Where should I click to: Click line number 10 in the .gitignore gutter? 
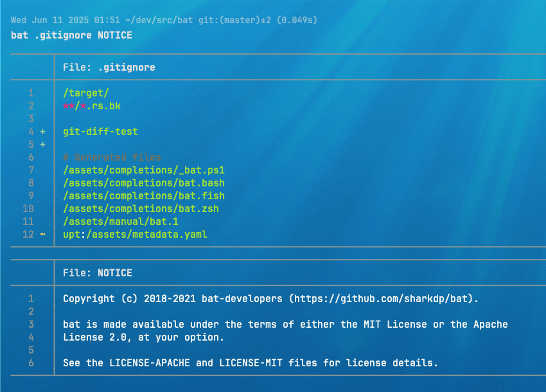28,209
